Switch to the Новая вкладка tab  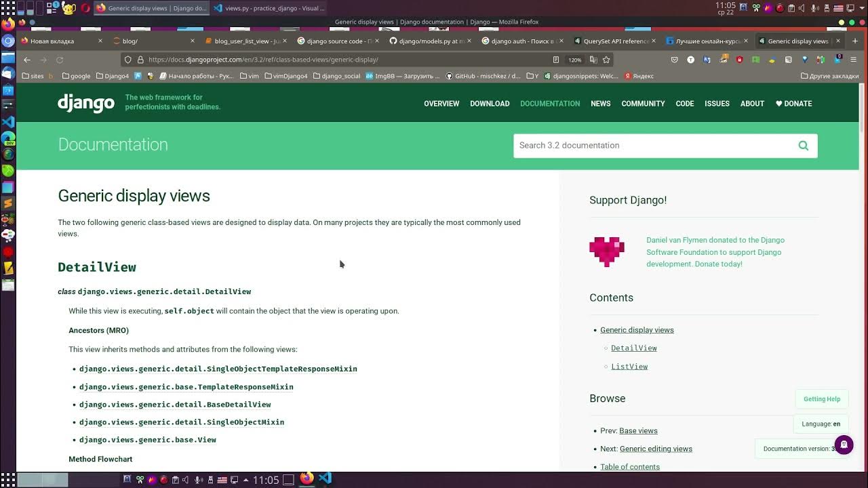click(61, 41)
